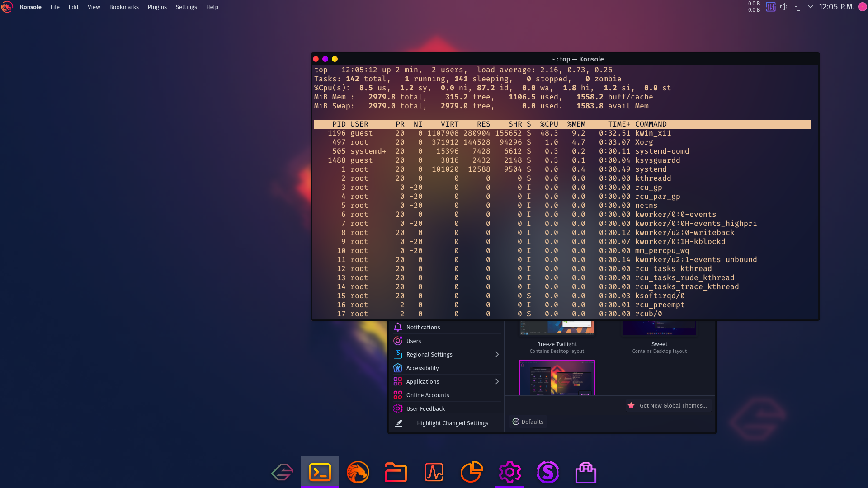This screenshot has height=488, width=868.
Task: Click the network speed monitor in the tray
Action: coord(754,7)
